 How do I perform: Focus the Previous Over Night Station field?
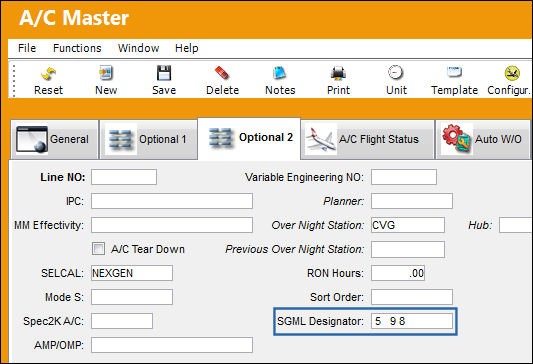[408, 249]
